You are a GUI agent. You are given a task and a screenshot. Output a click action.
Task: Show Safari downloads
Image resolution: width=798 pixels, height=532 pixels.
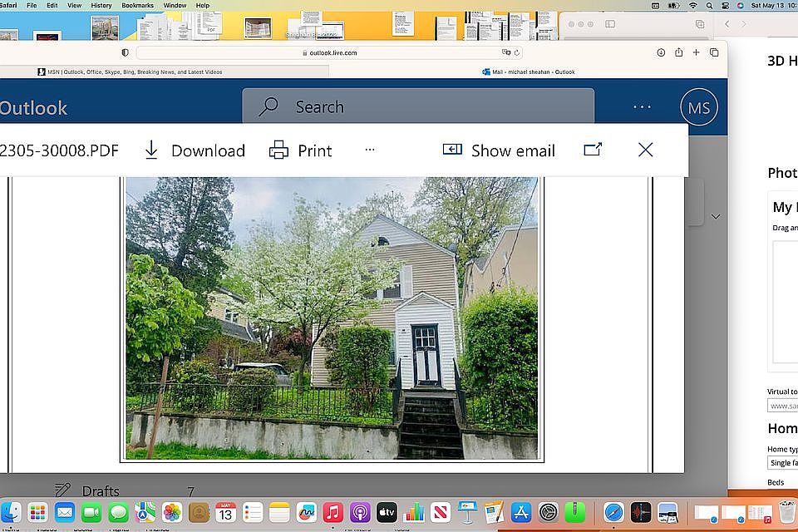pyautogui.click(x=661, y=52)
